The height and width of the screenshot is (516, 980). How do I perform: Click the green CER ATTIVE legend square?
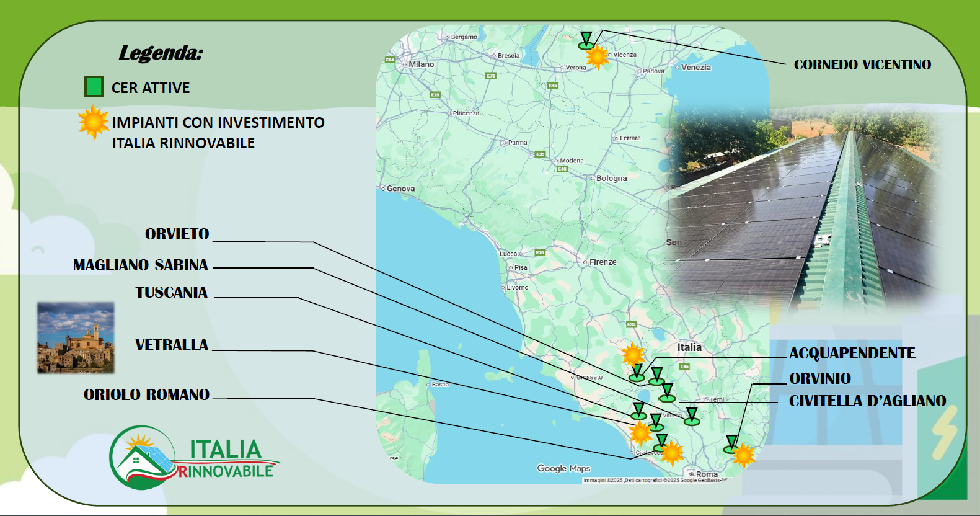[x=94, y=87]
